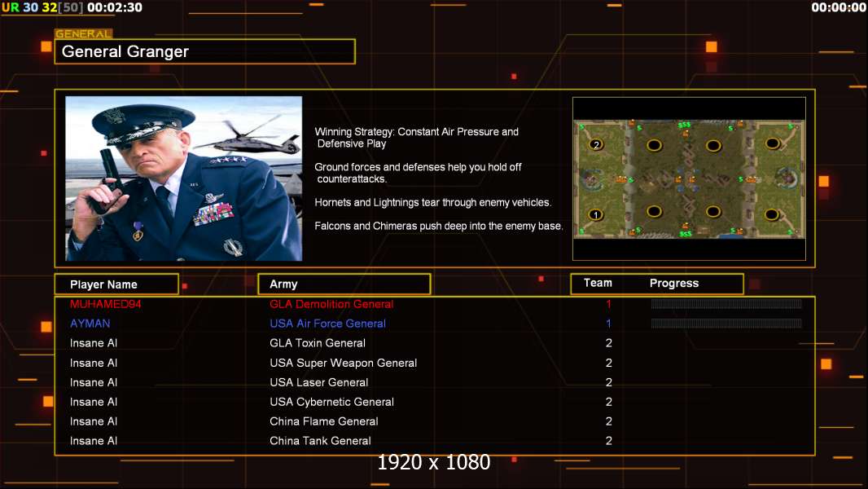Click the USA Laser General army entry
Image resolution: width=868 pixels, height=489 pixels.
pos(319,382)
